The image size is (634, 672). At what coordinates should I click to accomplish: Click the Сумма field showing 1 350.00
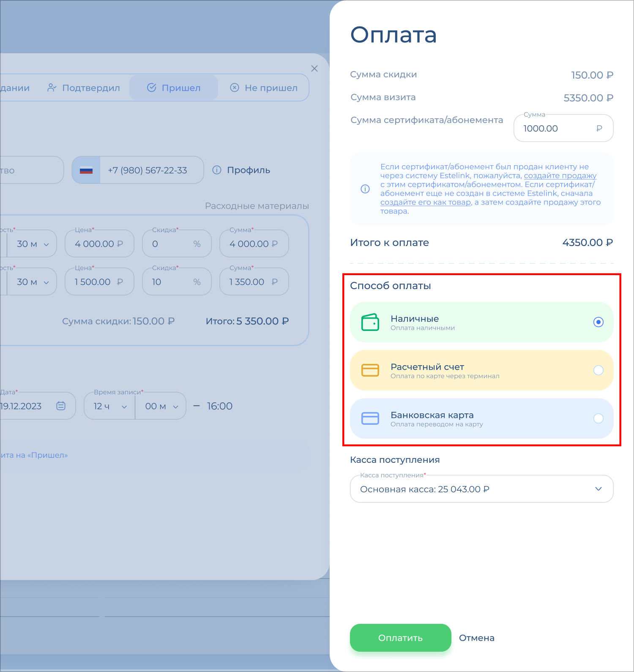click(254, 281)
